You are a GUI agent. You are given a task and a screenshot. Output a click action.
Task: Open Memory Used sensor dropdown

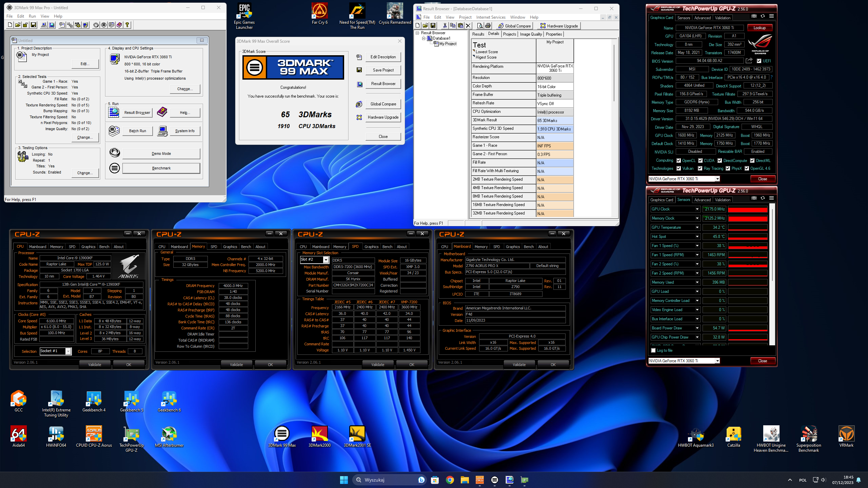click(x=697, y=282)
